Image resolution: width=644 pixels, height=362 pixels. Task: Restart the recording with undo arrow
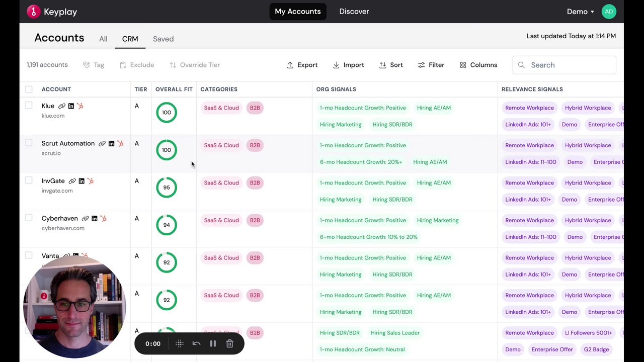(x=196, y=343)
